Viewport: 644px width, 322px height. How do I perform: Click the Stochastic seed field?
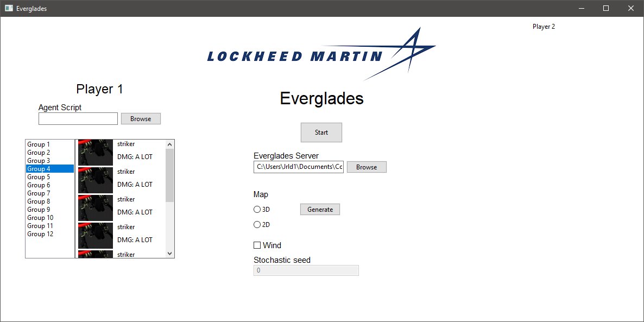[x=306, y=270]
